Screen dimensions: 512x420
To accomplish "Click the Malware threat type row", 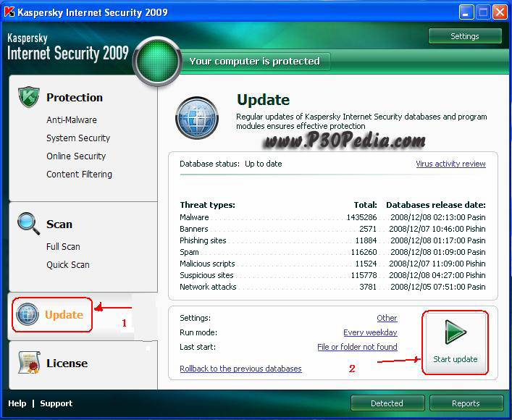I will click(x=332, y=217).
